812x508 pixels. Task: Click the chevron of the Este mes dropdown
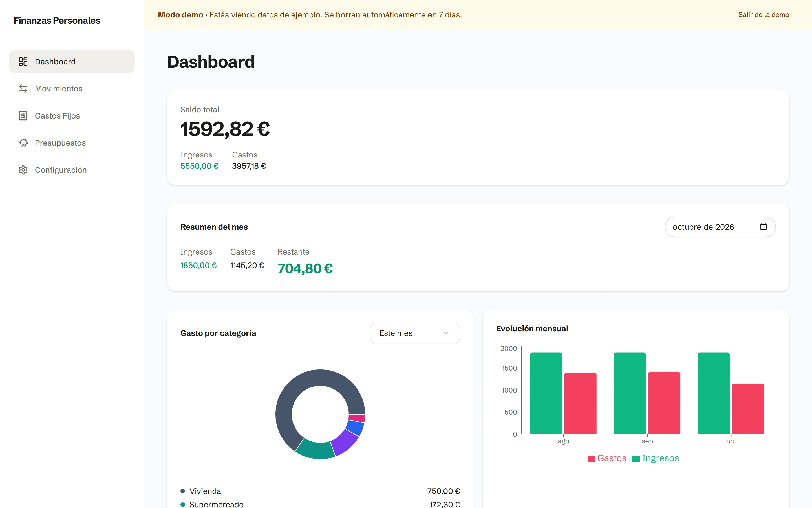(x=446, y=333)
